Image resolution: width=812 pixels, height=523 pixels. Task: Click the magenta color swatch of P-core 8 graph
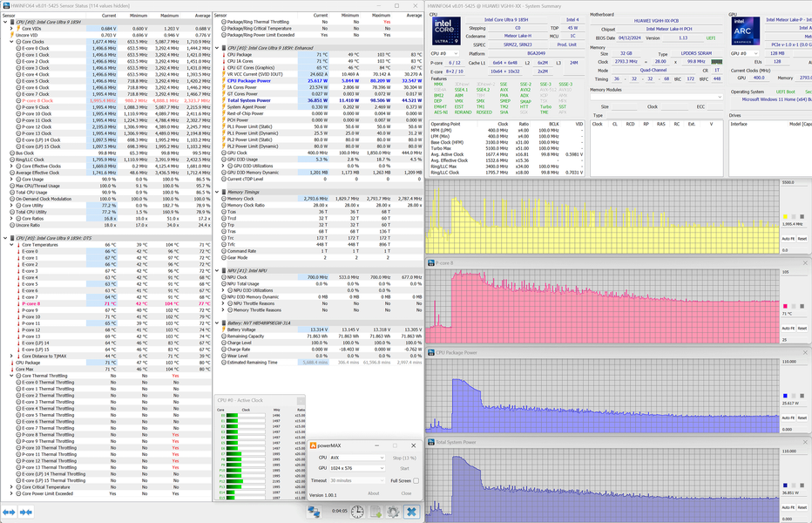click(x=785, y=306)
